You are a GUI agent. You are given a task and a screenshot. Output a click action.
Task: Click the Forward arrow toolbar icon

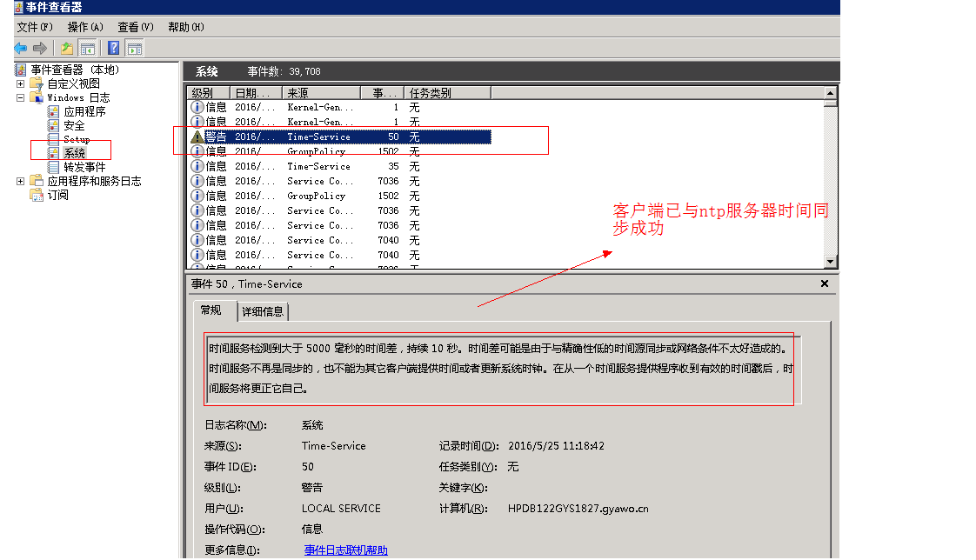(40, 48)
